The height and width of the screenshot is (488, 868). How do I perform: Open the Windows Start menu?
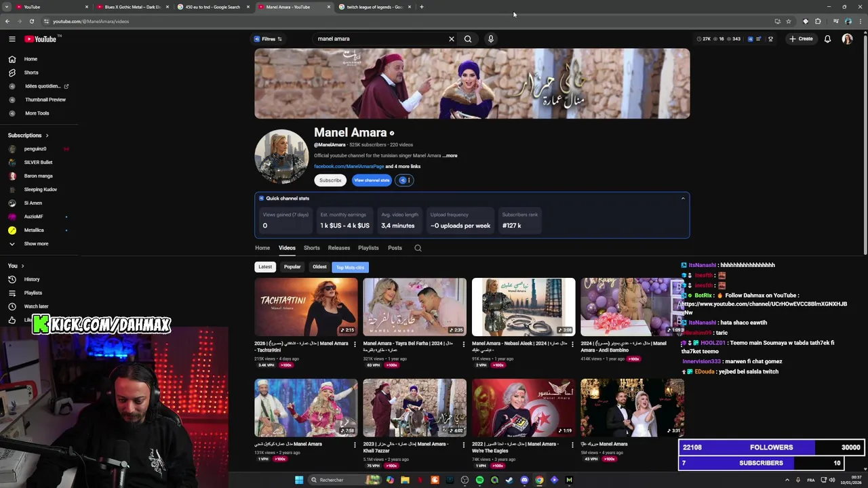point(299,480)
